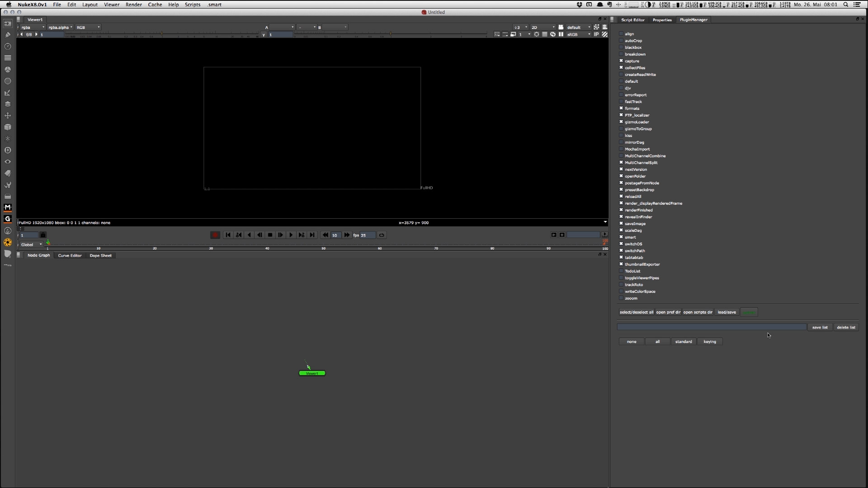Enable the align plugin checkbox

pyautogui.click(x=621, y=34)
